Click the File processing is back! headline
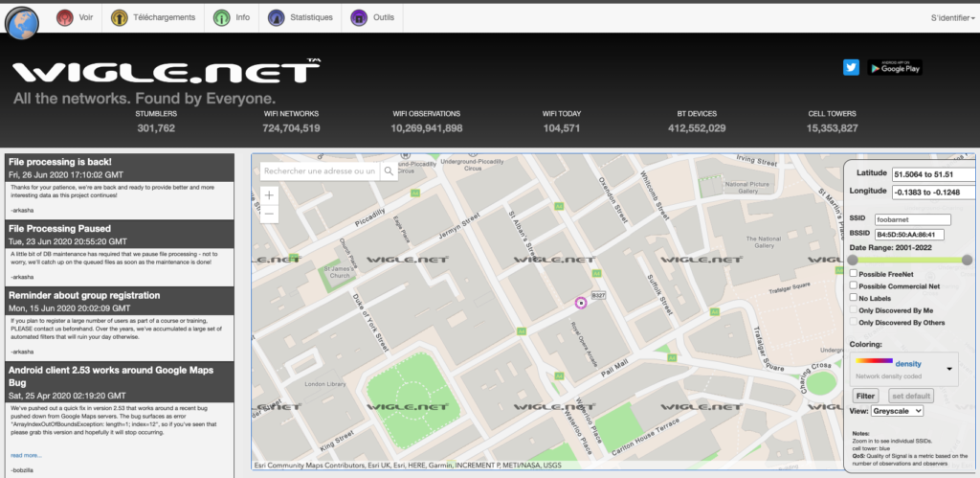The image size is (980, 478). (x=60, y=162)
